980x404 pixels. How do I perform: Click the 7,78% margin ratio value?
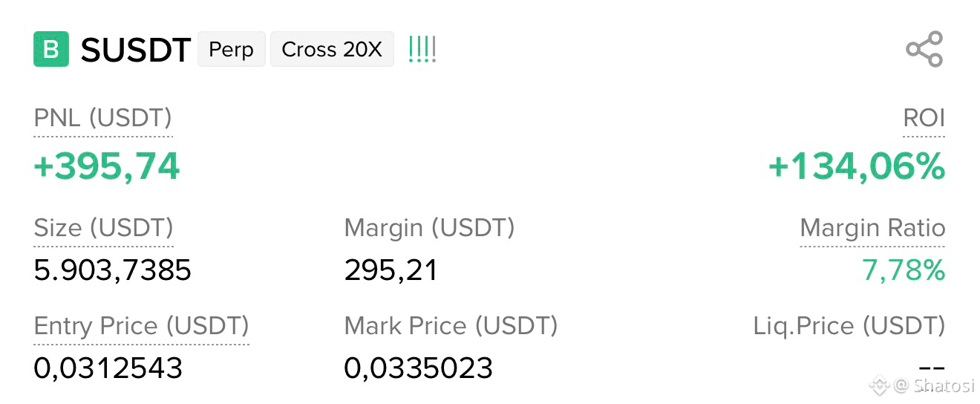(x=904, y=271)
